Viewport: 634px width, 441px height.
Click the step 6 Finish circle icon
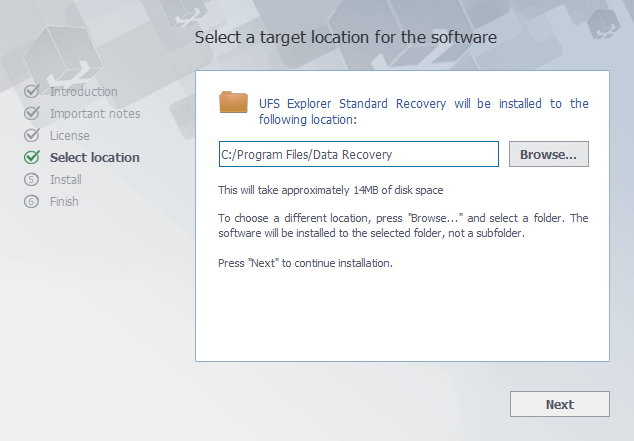click(x=31, y=201)
